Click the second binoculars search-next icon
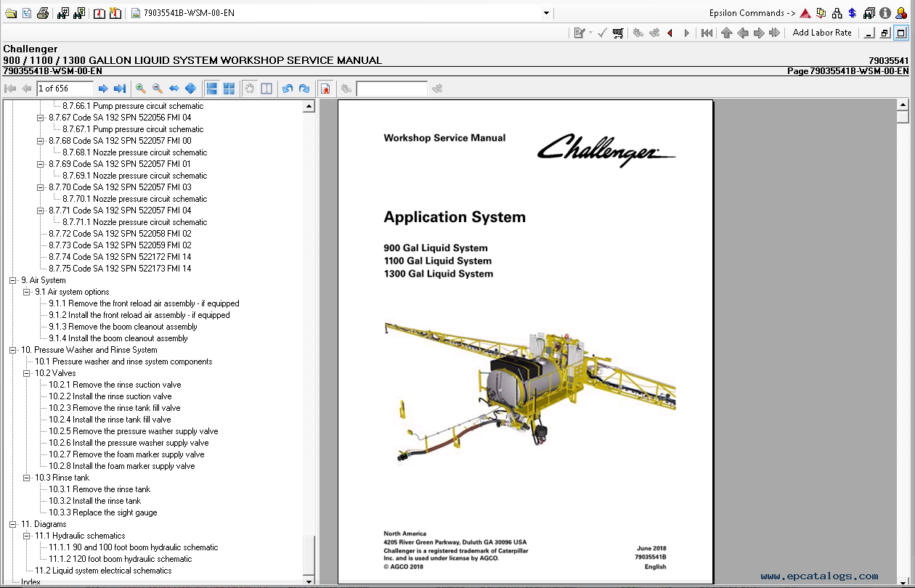 point(79,13)
